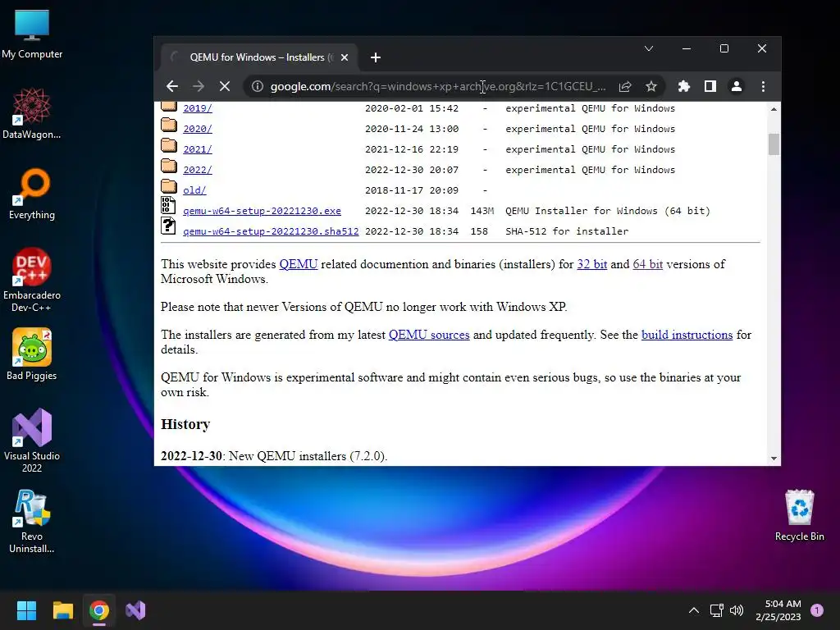Open the tab search chevron
This screenshot has width=840, height=630.
(x=649, y=48)
